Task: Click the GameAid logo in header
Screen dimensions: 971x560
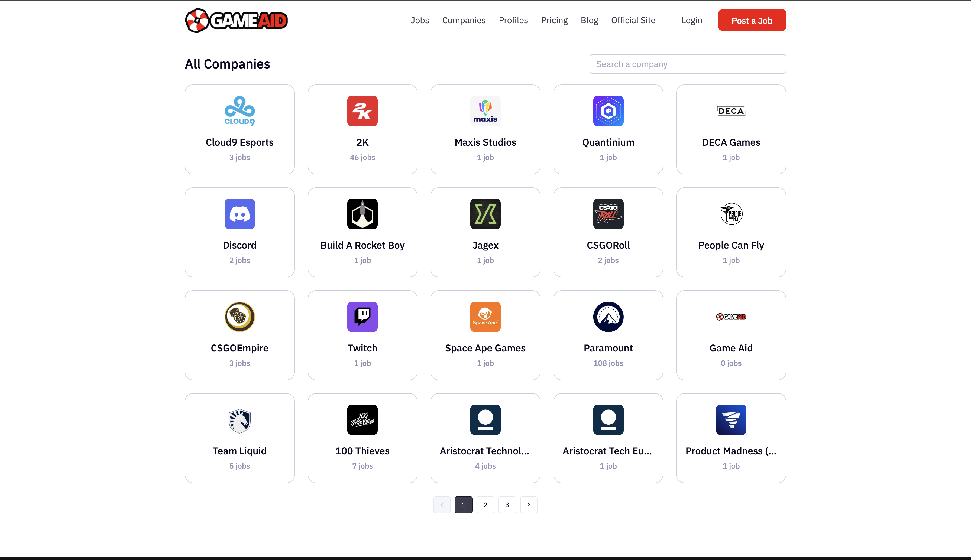Action: [x=236, y=20]
